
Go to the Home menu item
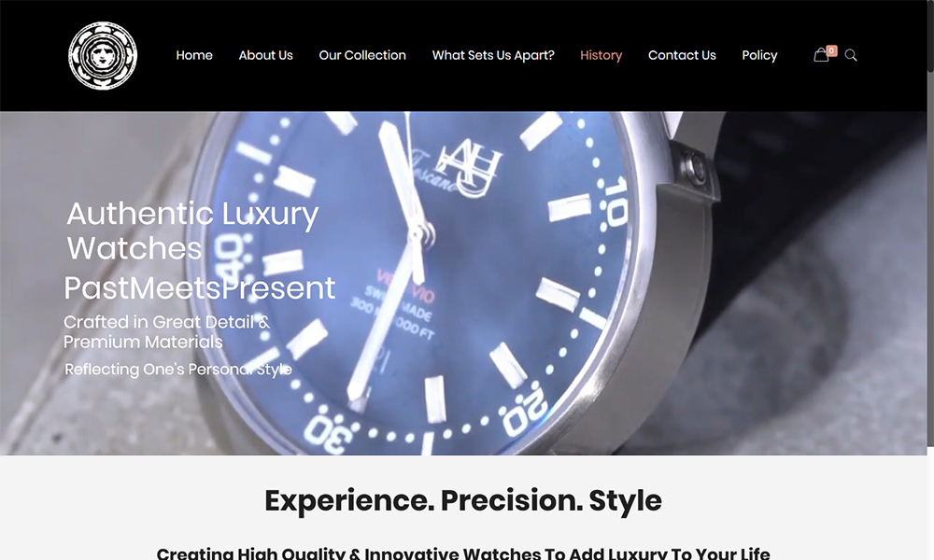194,55
